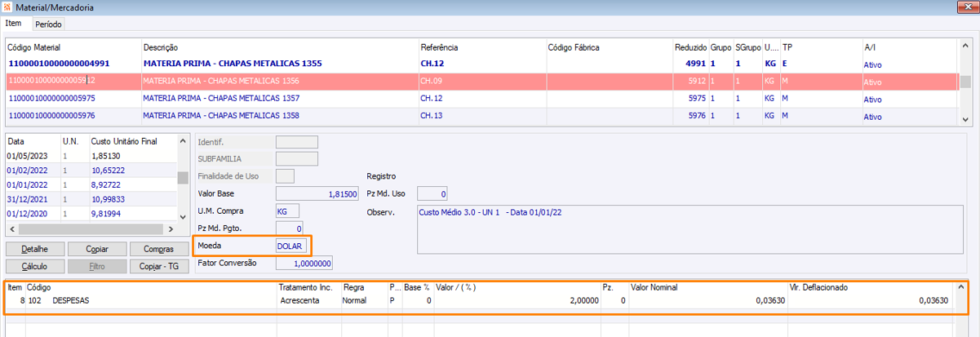
Task: Click left arrow of cost history horizontal scrollbar
Action: [11, 229]
